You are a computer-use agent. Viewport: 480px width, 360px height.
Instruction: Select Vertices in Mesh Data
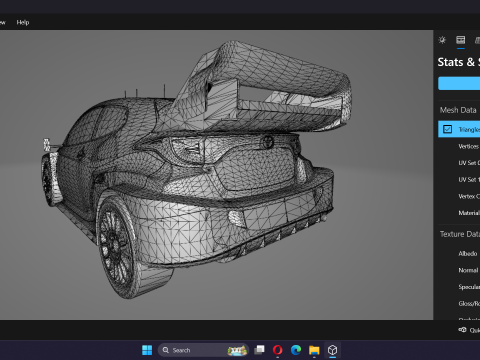click(x=469, y=146)
